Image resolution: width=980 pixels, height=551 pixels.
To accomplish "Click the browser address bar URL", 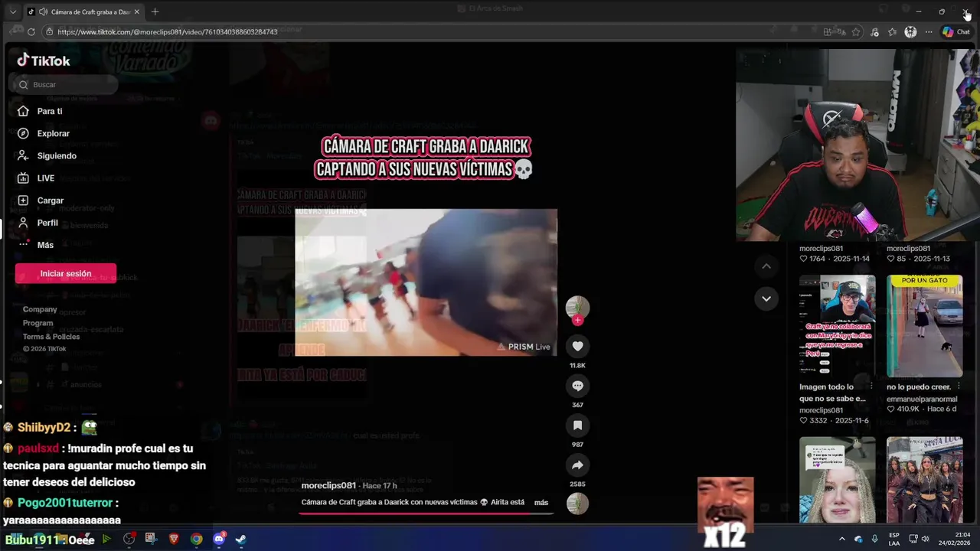I will point(168,32).
